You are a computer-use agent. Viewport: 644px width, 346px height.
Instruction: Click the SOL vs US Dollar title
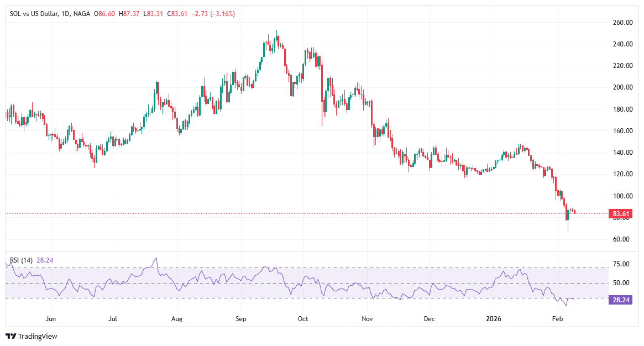[35, 13]
